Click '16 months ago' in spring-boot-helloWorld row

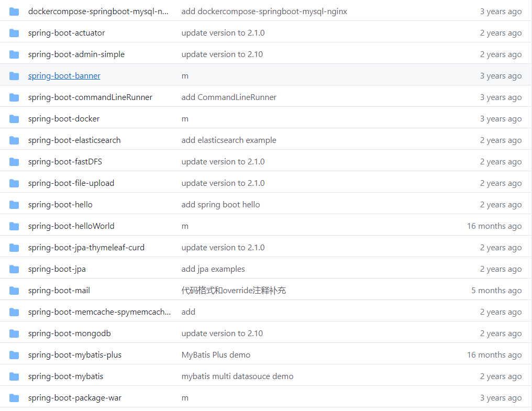click(494, 226)
